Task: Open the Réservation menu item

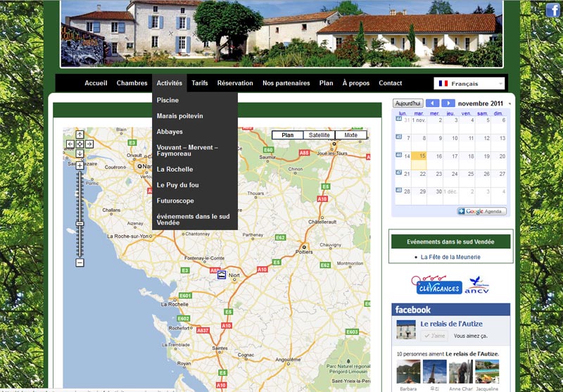Action: point(235,83)
